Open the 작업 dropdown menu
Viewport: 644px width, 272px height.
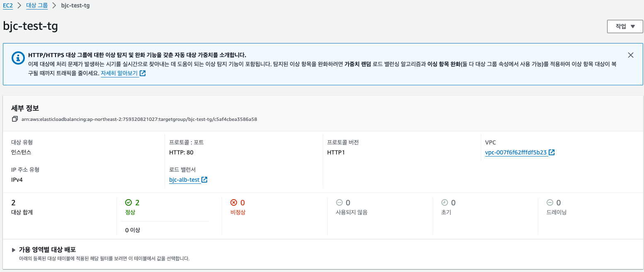[625, 26]
